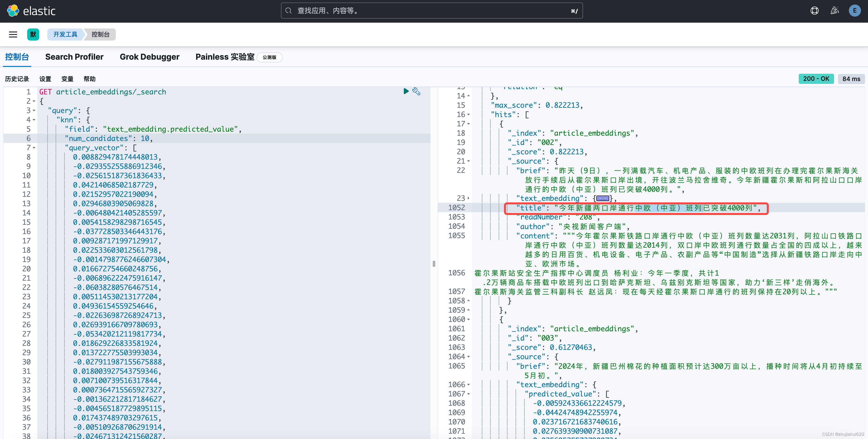Viewport: 868px width, 439px height.
Task: Open 历史记录 history link
Action: click(x=17, y=79)
